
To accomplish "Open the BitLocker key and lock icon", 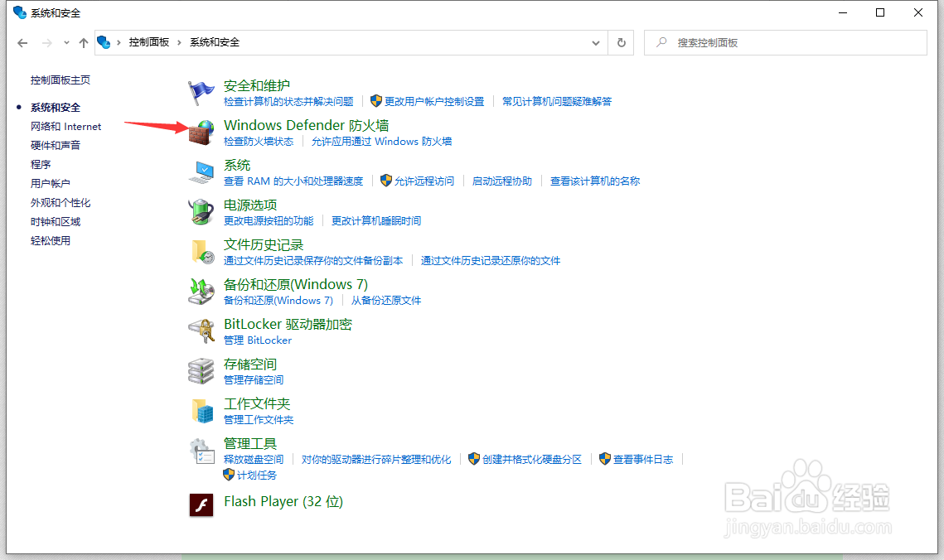I will [201, 331].
